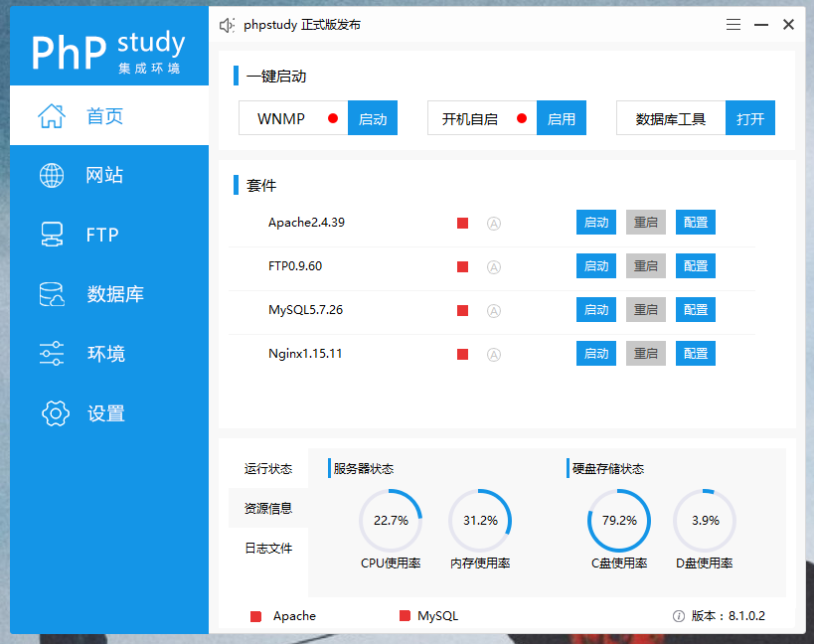Toggle auto-start (A) for MySQL5.7.26

[x=494, y=310]
